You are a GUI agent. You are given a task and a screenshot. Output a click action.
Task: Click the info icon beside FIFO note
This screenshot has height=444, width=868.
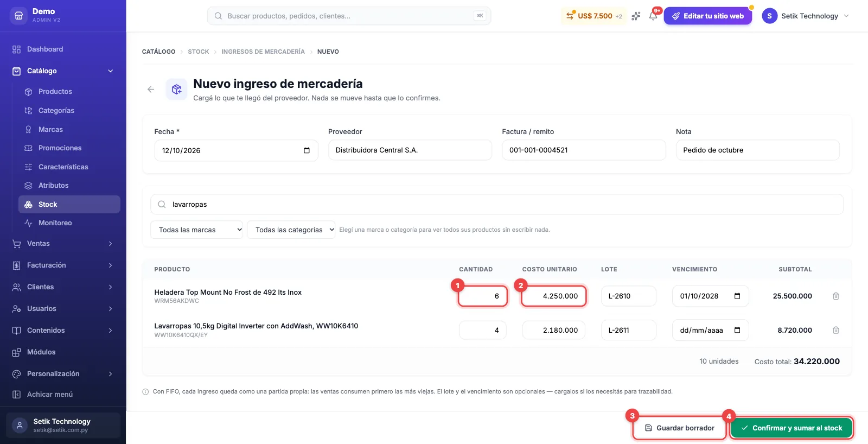coord(145,391)
